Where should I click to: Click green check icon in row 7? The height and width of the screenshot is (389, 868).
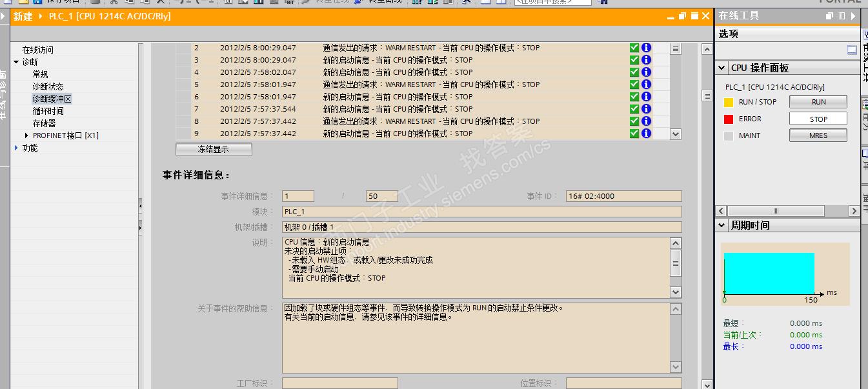pyautogui.click(x=634, y=109)
